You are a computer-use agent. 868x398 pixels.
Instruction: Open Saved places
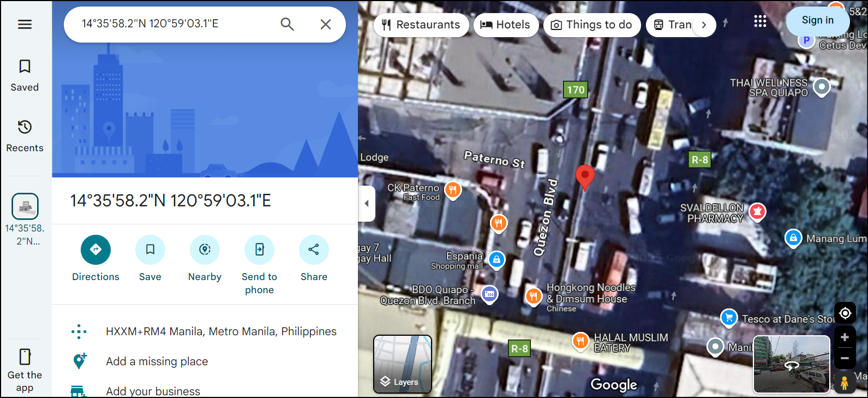[25, 75]
